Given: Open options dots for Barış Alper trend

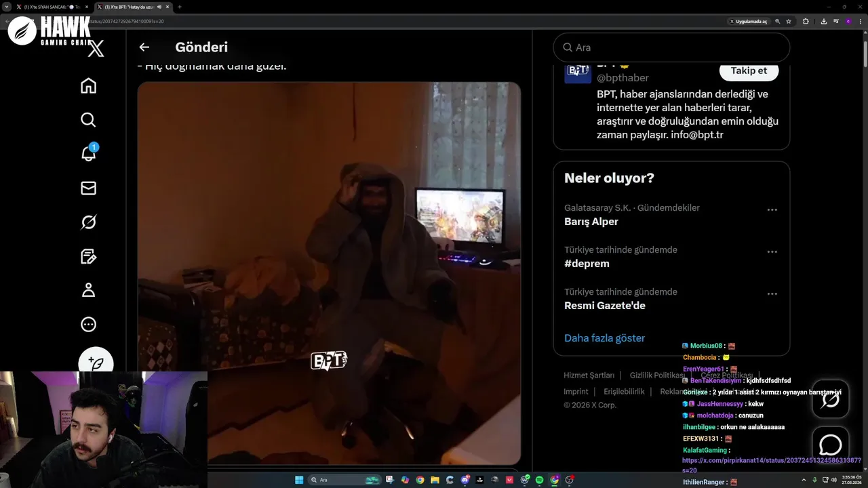Looking at the screenshot, I should click(772, 209).
